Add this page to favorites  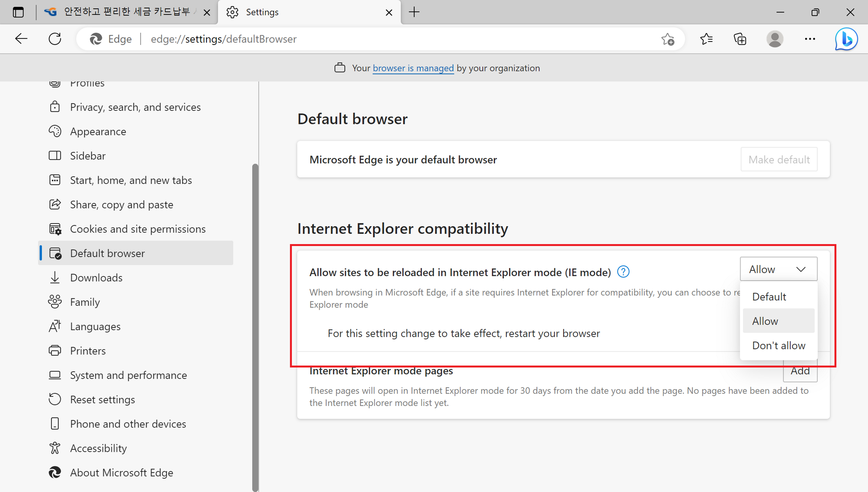(x=668, y=39)
